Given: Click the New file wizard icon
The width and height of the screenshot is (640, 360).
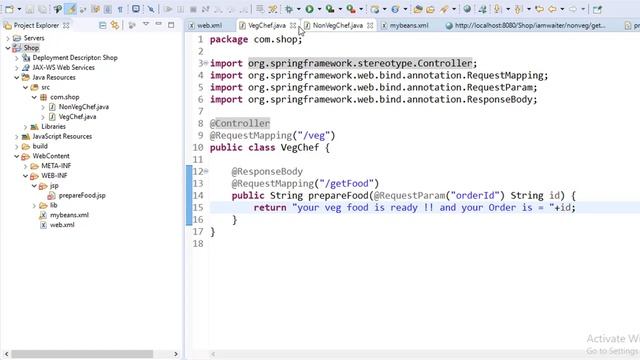Looking at the screenshot, I should pyautogui.click(x=9, y=9).
